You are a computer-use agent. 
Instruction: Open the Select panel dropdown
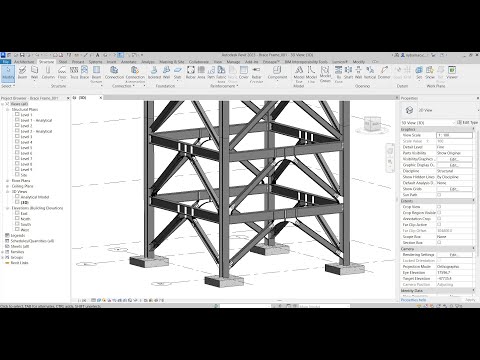click(8, 86)
